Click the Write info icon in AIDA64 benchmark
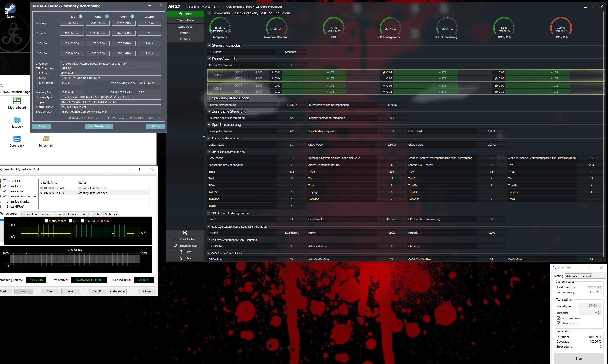Image resolution: width=608 pixels, height=364 pixels. click(107, 16)
